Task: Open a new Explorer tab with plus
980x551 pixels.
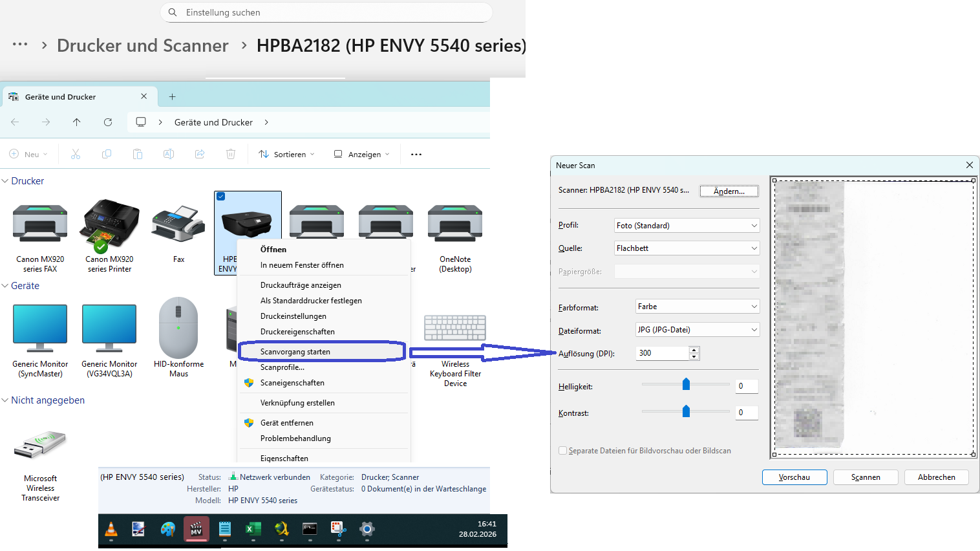Action: (x=172, y=97)
